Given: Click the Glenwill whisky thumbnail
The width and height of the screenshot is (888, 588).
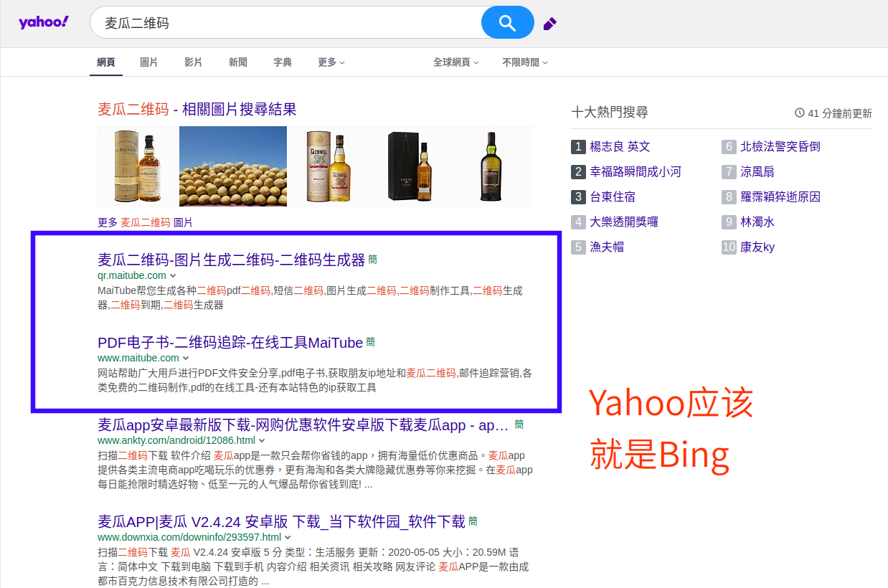Looking at the screenshot, I should point(329,166).
